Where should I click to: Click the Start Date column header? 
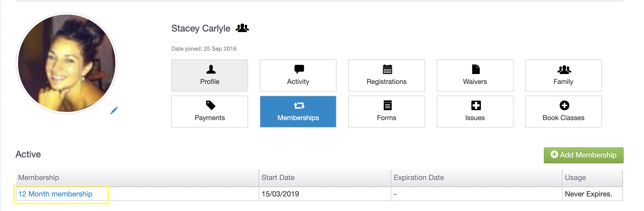(278, 178)
